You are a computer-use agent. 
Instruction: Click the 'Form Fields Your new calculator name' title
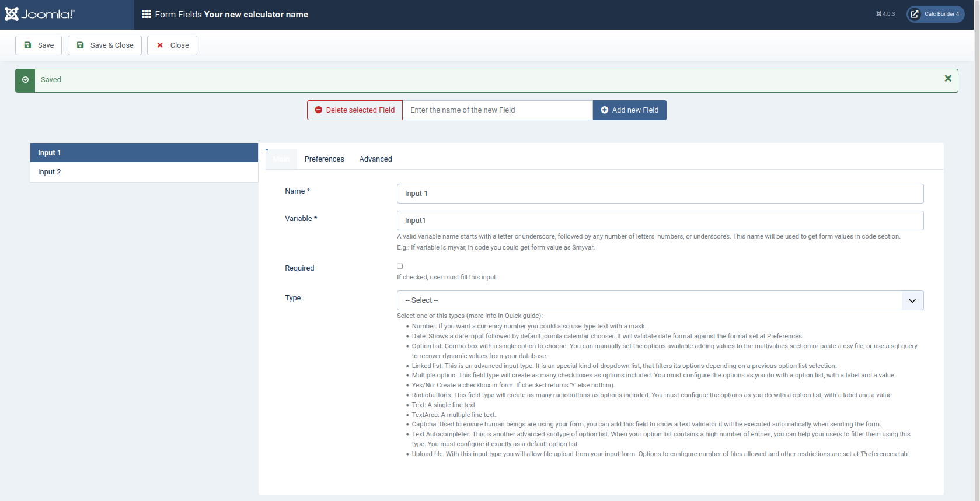pos(232,15)
